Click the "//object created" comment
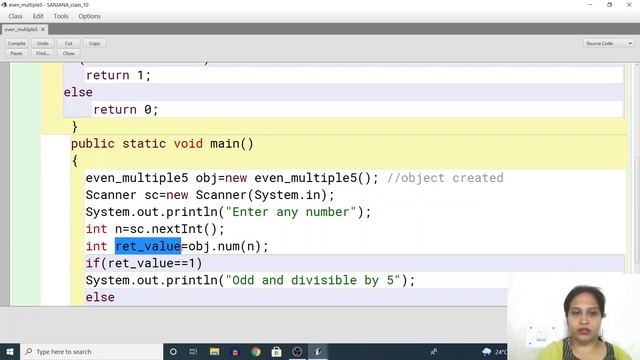The image size is (640, 360). click(445, 178)
